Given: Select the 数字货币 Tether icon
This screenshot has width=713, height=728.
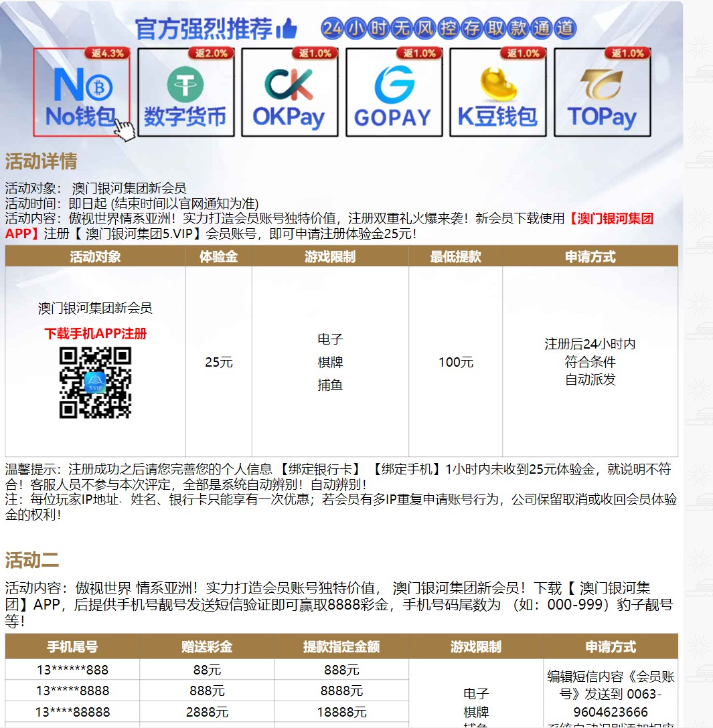Looking at the screenshot, I should click(x=185, y=92).
